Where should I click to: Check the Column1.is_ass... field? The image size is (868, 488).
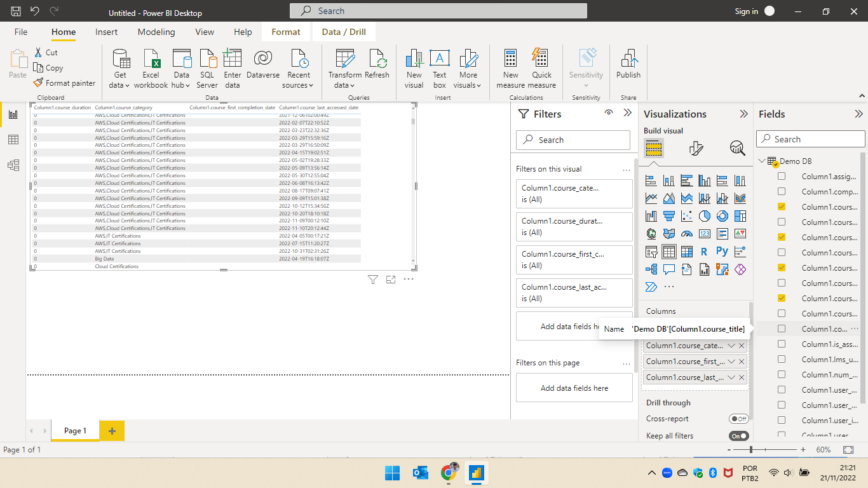click(x=782, y=344)
